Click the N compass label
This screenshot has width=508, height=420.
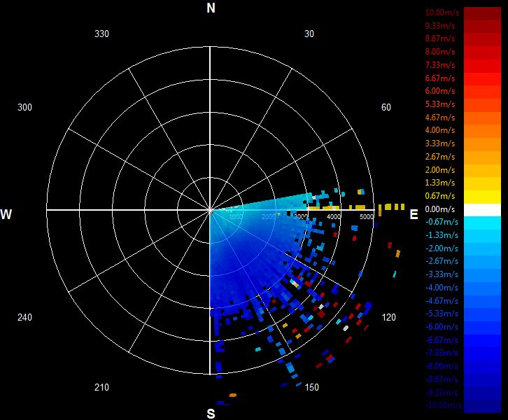pyautogui.click(x=211, y=8)
